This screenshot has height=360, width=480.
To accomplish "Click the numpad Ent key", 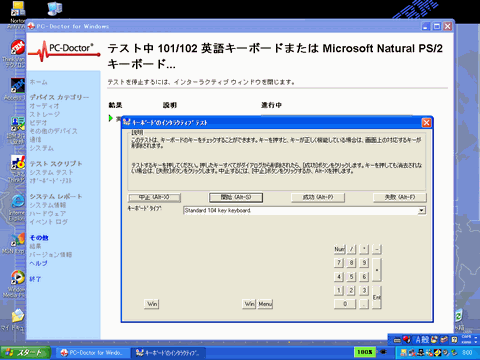I will [x=377, y=297].
